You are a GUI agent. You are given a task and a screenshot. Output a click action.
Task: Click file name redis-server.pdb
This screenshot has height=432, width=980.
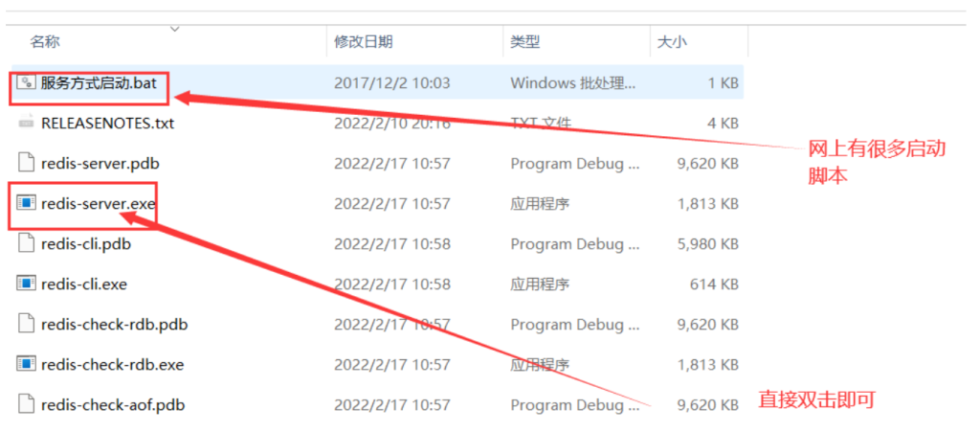100,164
